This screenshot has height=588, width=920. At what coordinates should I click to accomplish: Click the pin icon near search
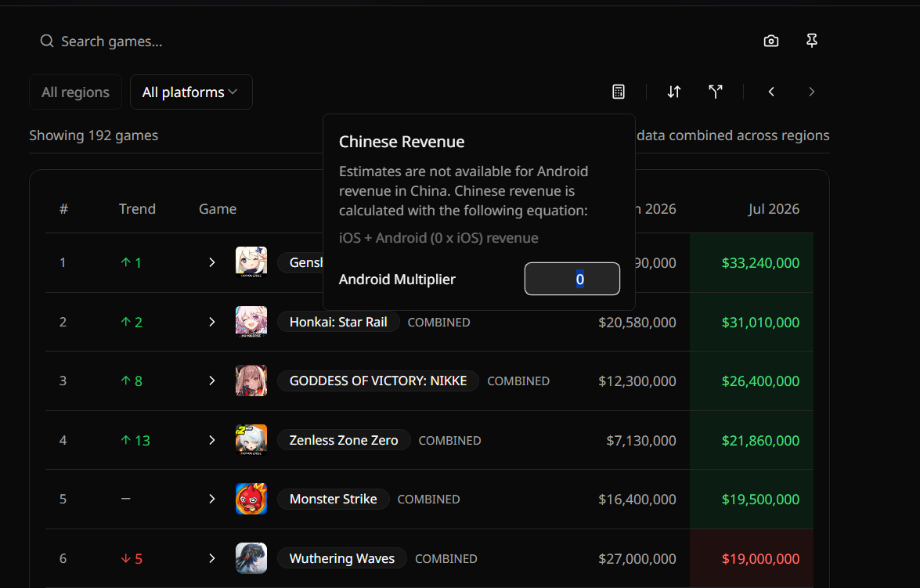point(812,41)
